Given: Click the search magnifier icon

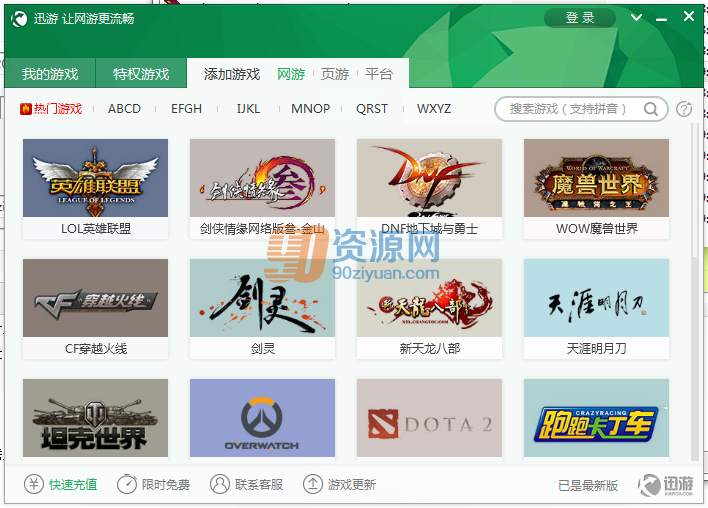Looking at the screenshot, I should [651, 109].
